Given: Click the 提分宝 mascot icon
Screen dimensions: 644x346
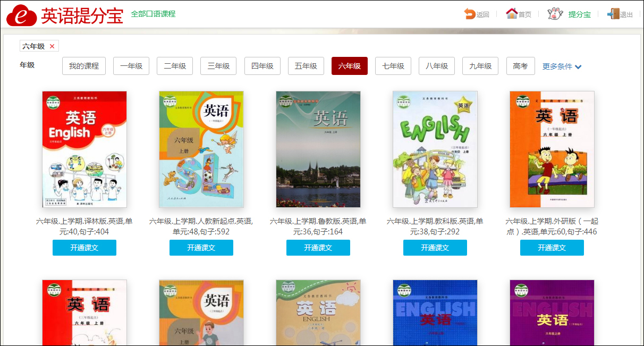Looking at the screenshot, I should click(555, 14).
